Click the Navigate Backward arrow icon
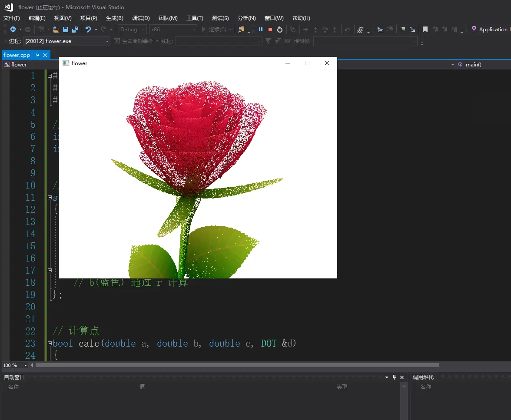Viewport: 511px width, 420px height. 13,30
